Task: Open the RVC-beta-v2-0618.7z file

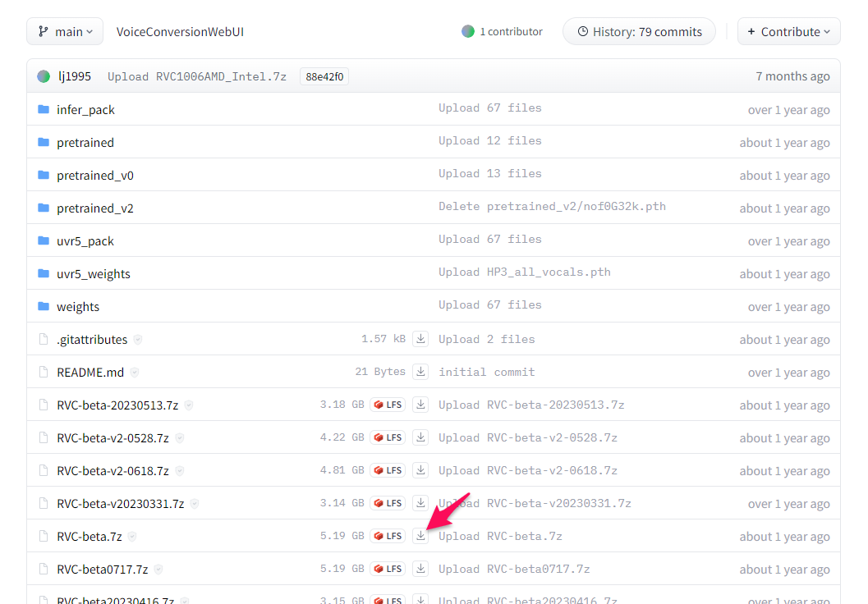Action: (x=113, y=471)
